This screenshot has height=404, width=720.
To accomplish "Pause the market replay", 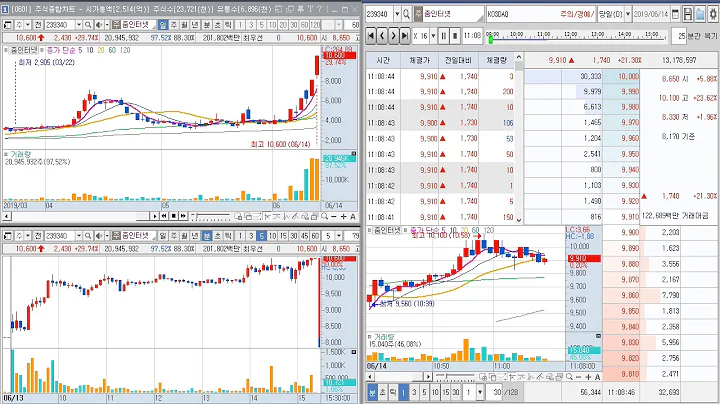I will (444, 35).
